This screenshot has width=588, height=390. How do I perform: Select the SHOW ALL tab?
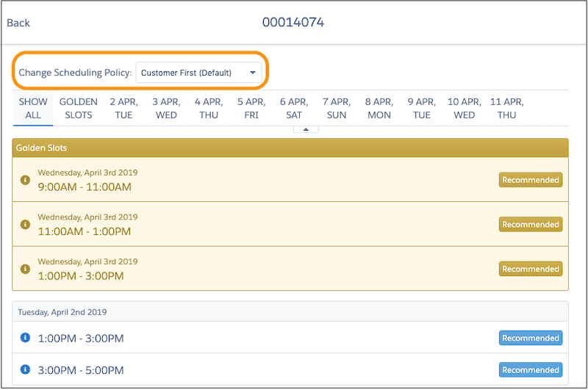pos(33,108)
